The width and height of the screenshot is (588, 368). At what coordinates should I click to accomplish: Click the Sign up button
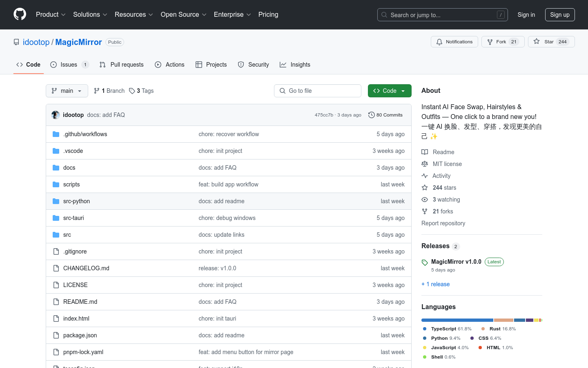coord(560,15)
